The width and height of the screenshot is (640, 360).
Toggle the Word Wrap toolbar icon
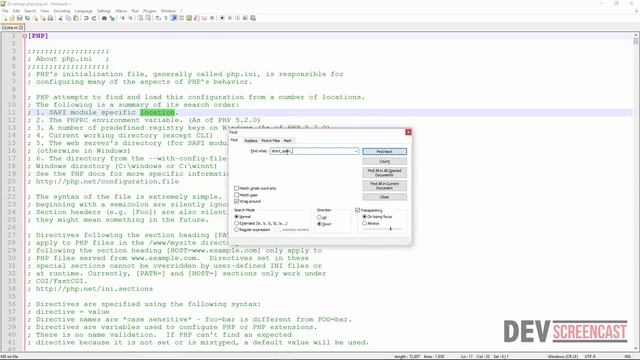tap(158, 18)
